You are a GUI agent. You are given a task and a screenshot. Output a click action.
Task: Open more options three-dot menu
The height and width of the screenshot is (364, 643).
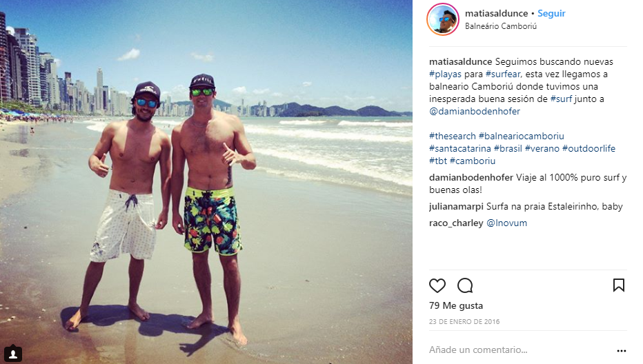tap(621, 350)
